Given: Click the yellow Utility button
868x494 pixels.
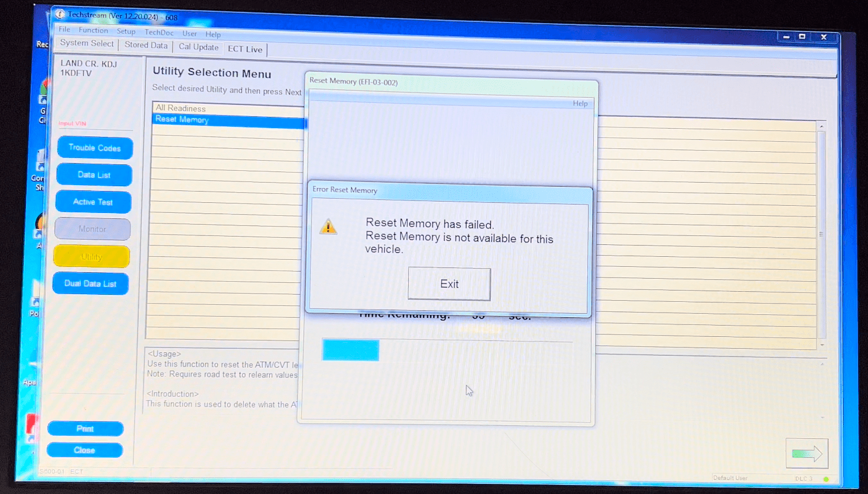Looking at the screenshot, I should coord(91,257).
